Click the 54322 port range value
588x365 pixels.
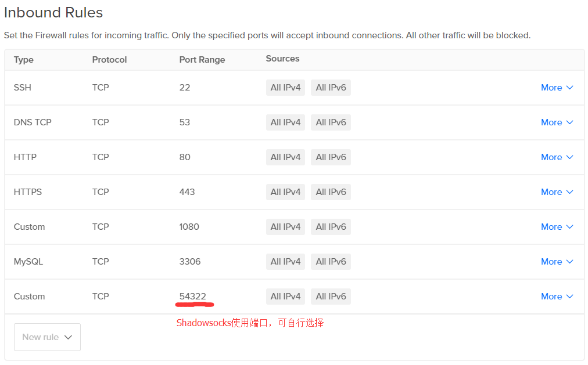coord(193,297)
